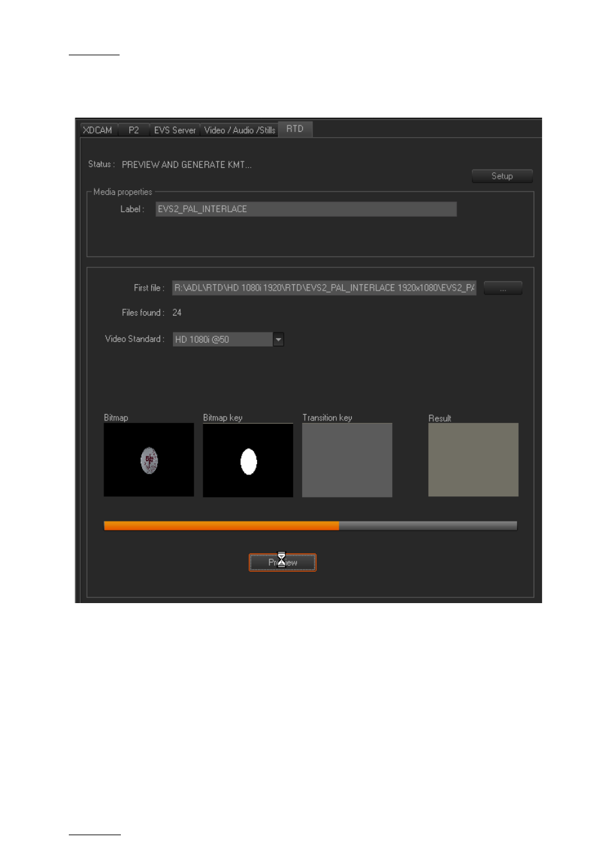Click the Result preview thumbnail
614x868 pixels.
click(x=473, y=460)
